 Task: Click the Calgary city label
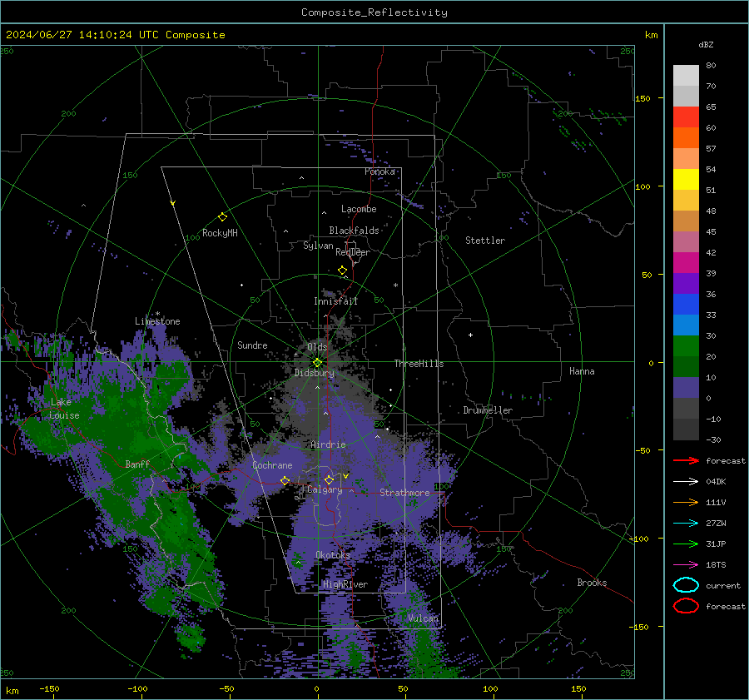tap(325, 489)
